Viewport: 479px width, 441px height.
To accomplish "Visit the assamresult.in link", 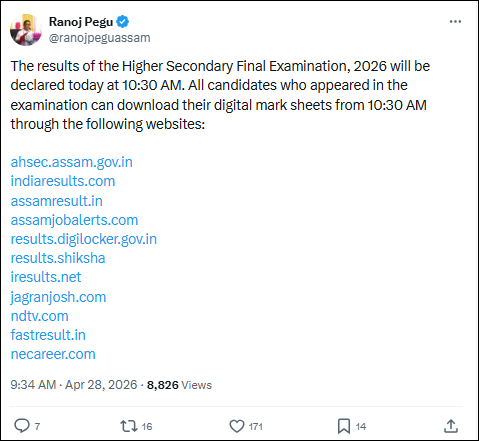I will point(57,201).
